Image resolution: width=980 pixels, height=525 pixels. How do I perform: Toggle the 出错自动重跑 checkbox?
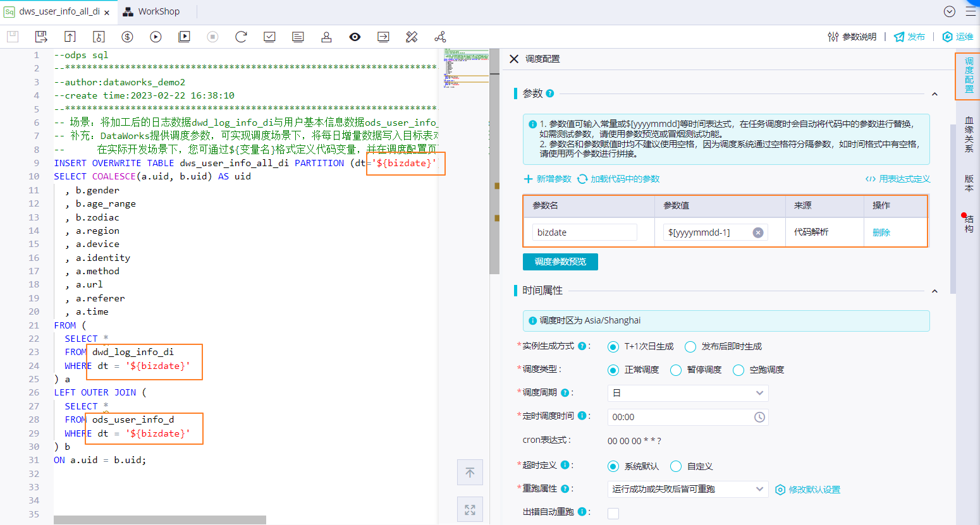coord(613,513)
